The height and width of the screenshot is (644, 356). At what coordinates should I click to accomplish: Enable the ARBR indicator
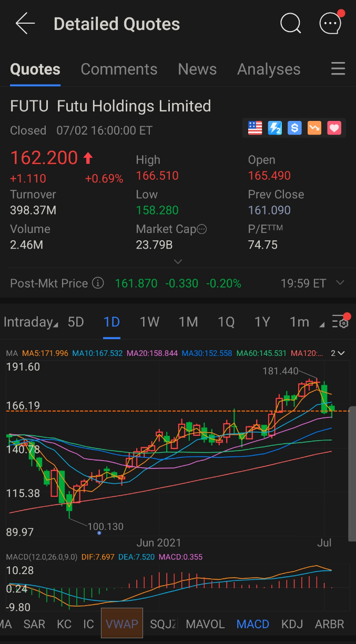(x=329, y=624)
